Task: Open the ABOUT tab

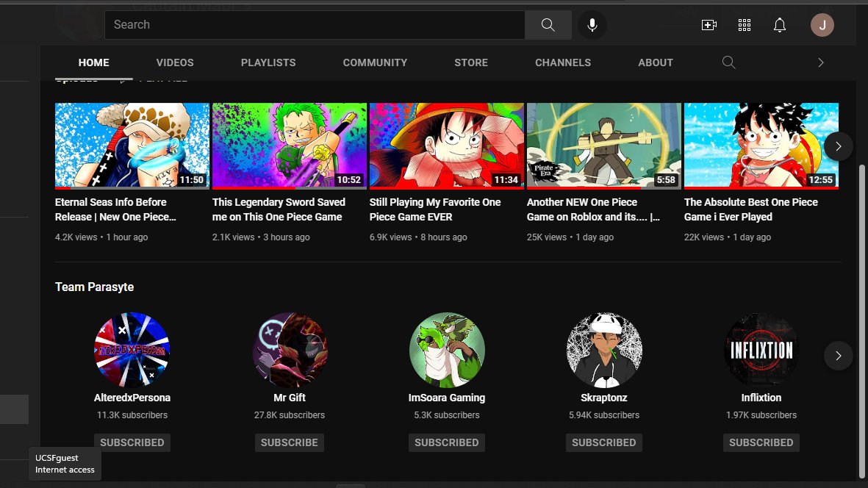Action: tap(656, 62)
